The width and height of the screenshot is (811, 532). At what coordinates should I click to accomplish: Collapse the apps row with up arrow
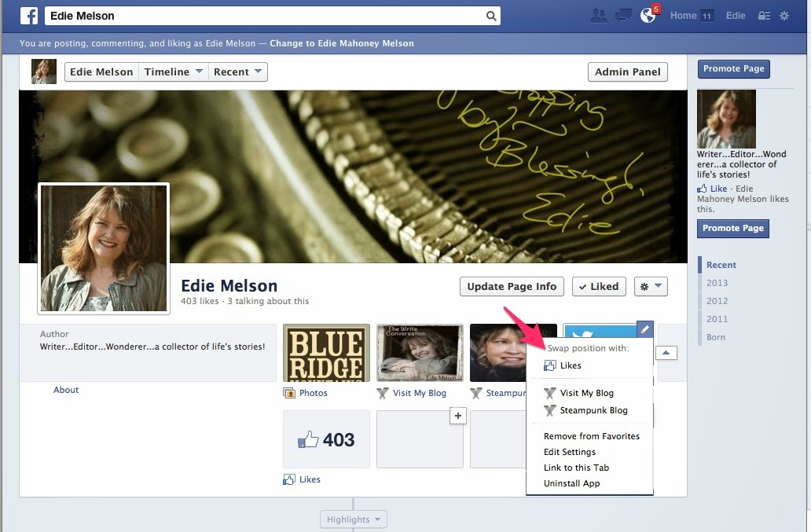666,353
